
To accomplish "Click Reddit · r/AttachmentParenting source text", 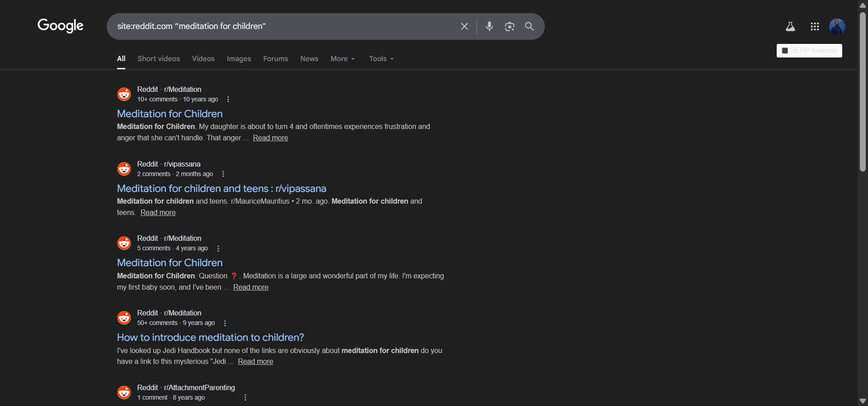I will click(x=186, y=388).
